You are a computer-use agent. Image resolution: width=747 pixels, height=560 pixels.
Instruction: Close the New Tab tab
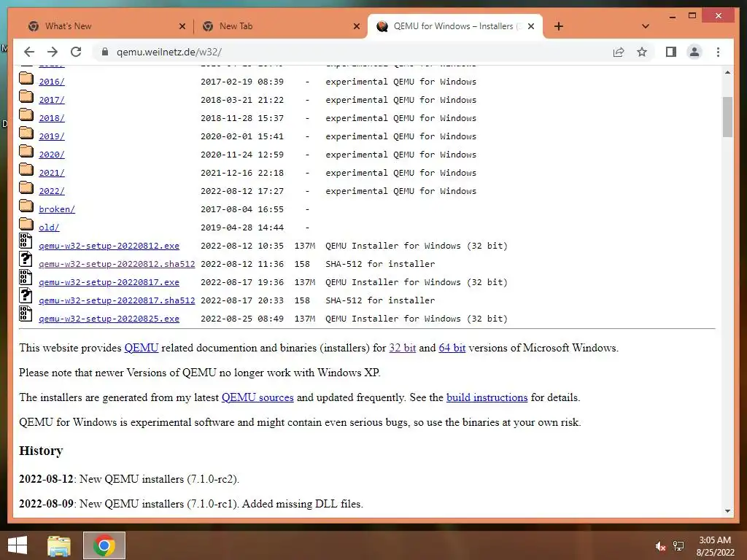click(356, 26)
